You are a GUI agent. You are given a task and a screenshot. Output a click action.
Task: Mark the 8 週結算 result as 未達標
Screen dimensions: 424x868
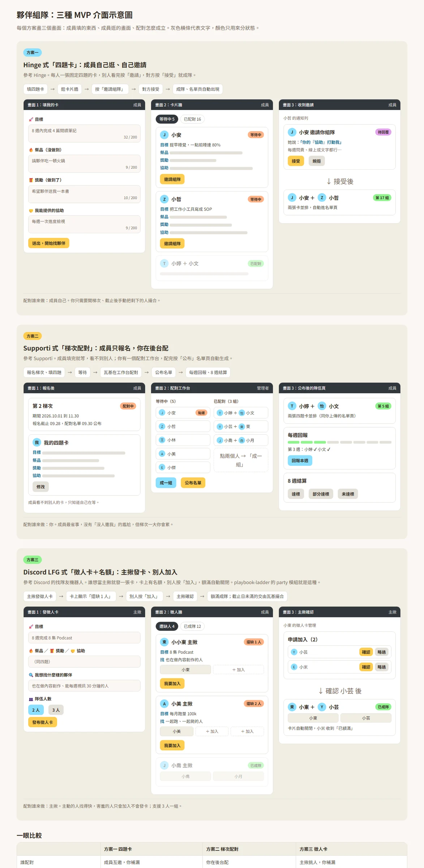348,494
